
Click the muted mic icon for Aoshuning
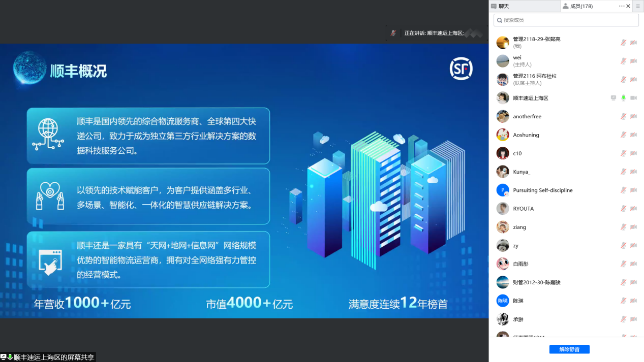click(623, 135)
